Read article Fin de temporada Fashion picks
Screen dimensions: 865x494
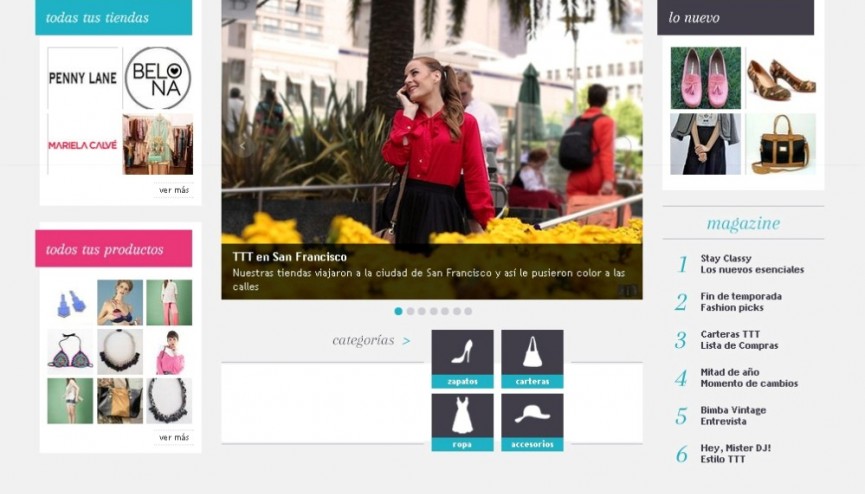(x=741, y=302)
